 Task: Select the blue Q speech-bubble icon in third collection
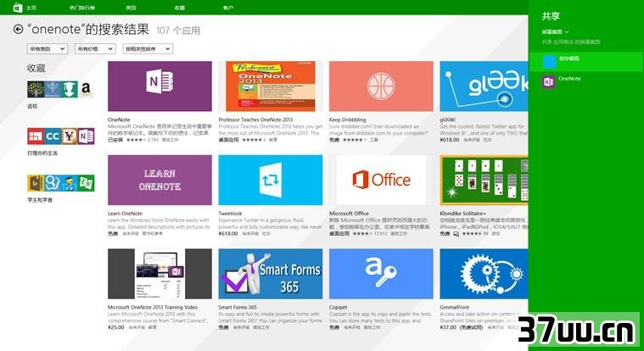(53, 183)
